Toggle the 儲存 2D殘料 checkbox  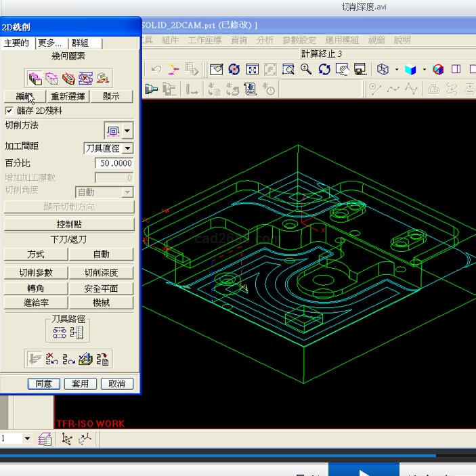coord(9,110)
